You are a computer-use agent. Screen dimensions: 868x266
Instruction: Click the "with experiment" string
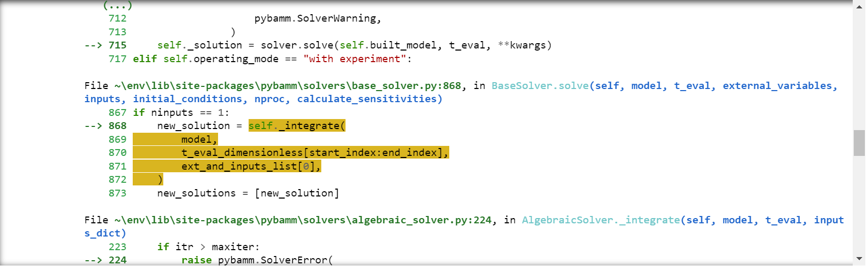pos(354,59)
